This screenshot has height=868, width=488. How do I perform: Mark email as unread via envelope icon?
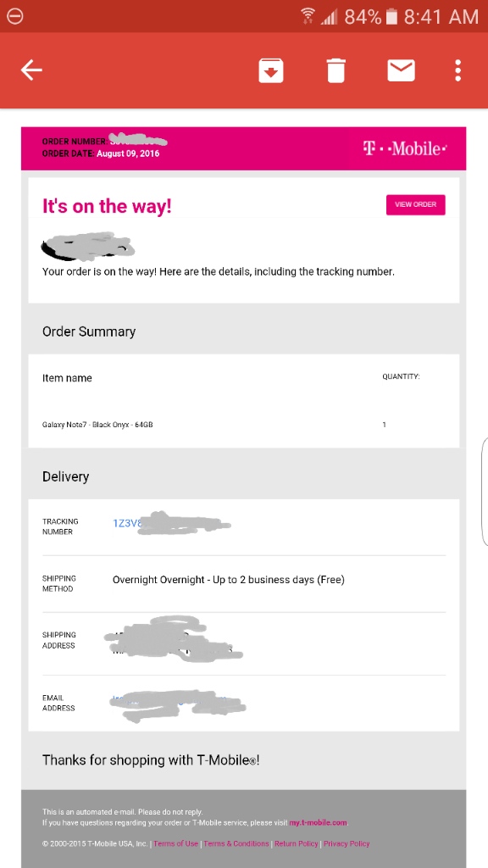[x=401, y=70]
